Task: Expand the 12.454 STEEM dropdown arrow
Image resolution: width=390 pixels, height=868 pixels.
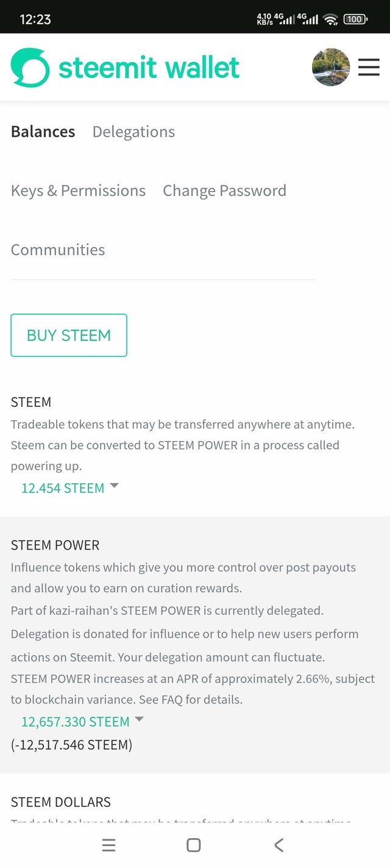Action: pos(114,486)
